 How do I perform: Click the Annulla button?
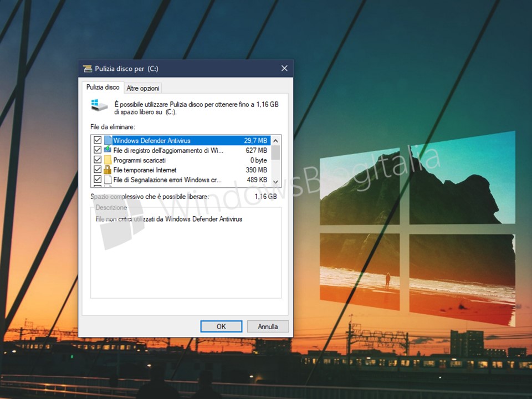pyautogui.click(x=268, y=326)
